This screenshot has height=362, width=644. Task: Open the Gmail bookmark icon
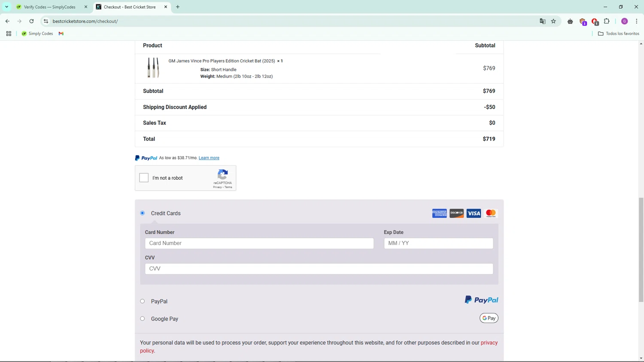tap(61, 33)
